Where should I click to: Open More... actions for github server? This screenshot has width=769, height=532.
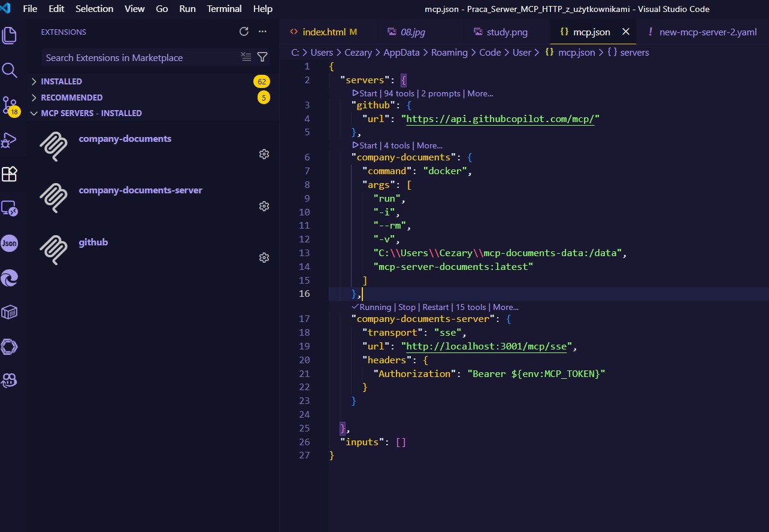pos(480,93)
